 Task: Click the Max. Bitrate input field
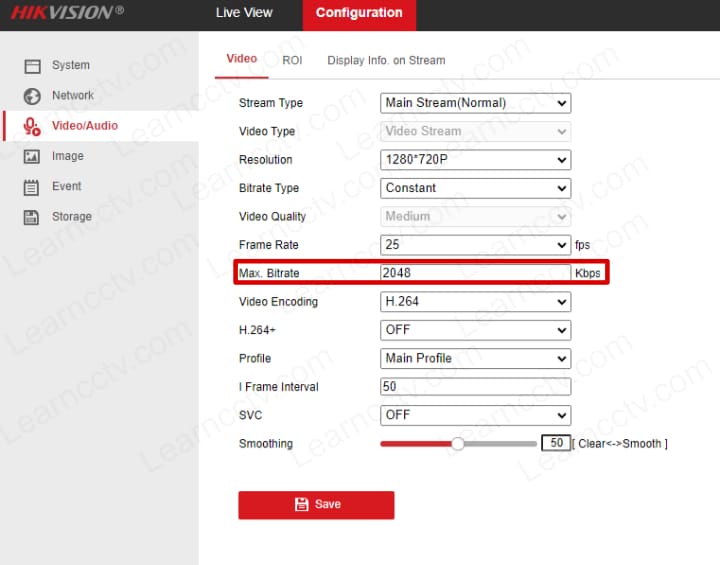tap(475, 273)
